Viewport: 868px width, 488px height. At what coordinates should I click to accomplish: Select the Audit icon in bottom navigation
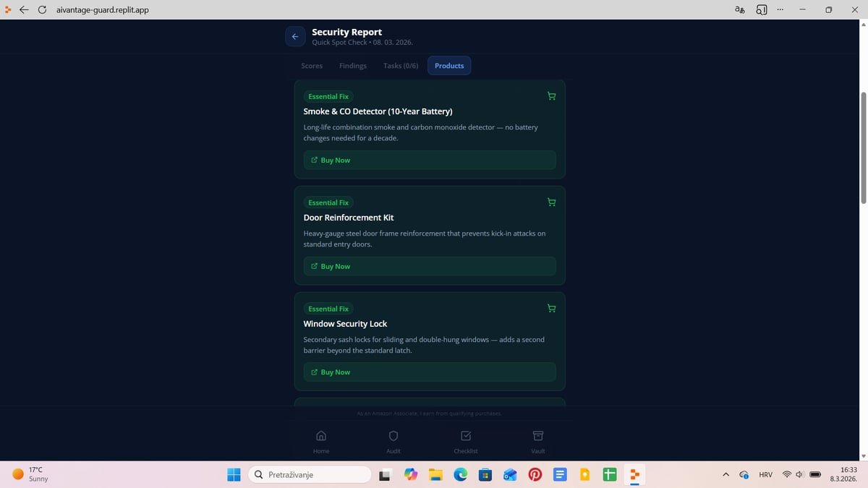point(393,440)
